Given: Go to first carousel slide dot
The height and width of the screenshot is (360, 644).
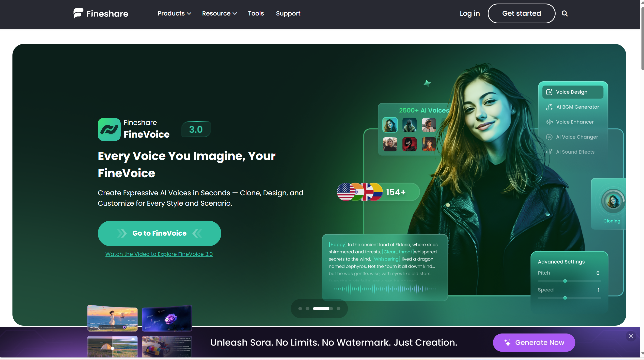Looking at the screenshot, I should tap(300, 308).
